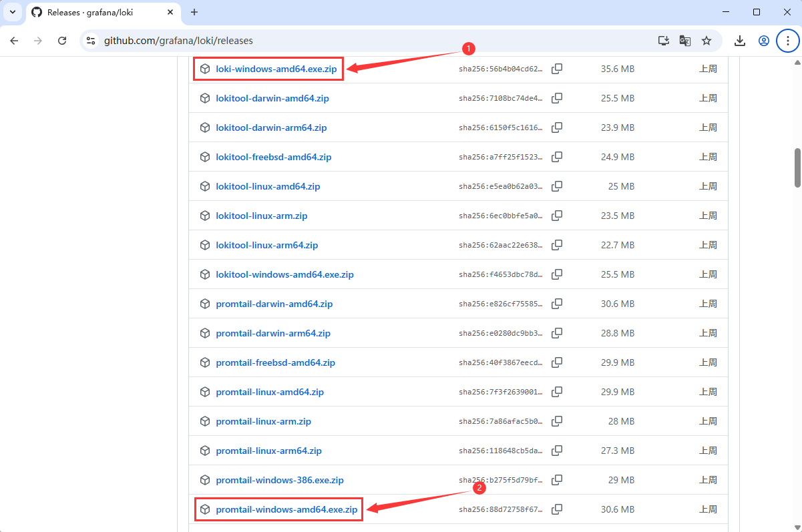Download promtail-darwin-arm64.zip
The height and width of the screenshot is (532, 802).
273,333
